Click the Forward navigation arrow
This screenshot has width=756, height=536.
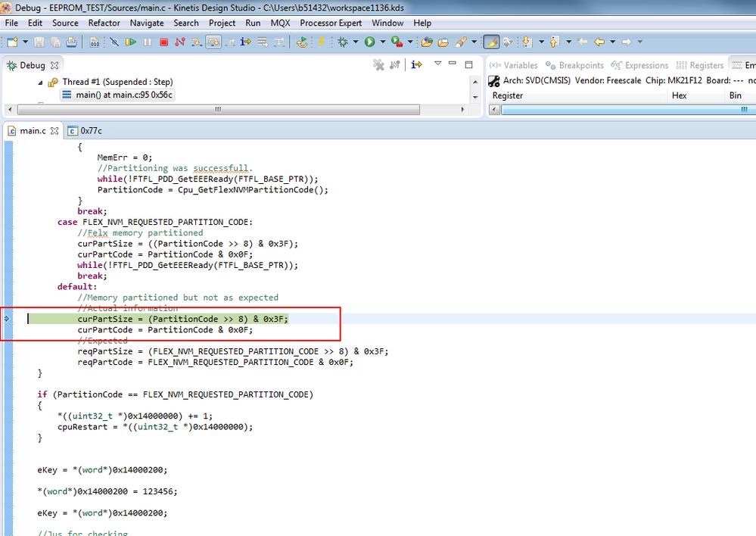[x=627, y=42]
